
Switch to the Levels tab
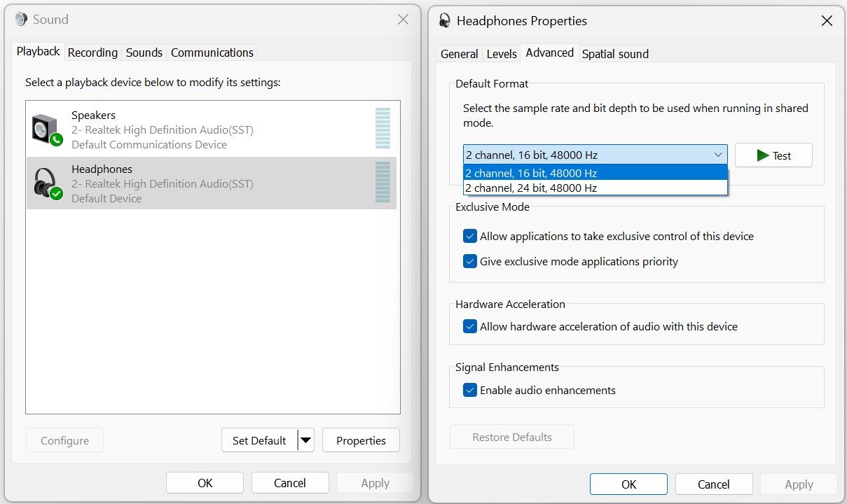(x=502, y=53)
